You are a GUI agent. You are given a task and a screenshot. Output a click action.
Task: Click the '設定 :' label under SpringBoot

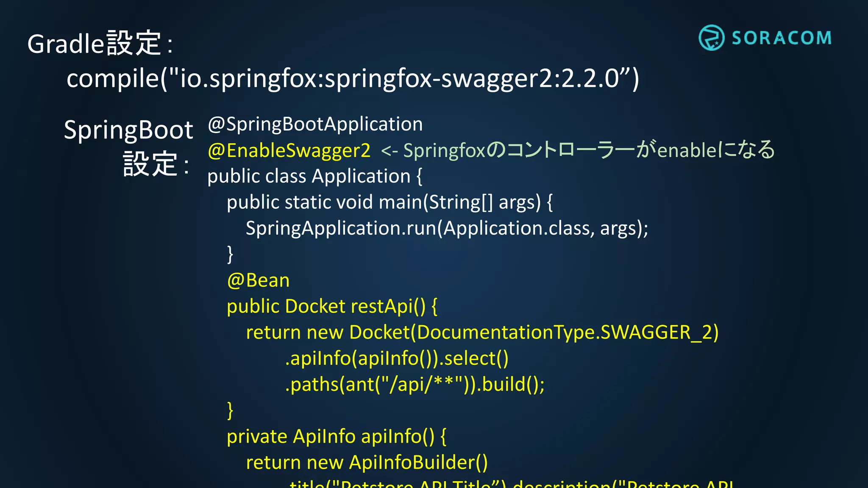(x=156, y=164)
